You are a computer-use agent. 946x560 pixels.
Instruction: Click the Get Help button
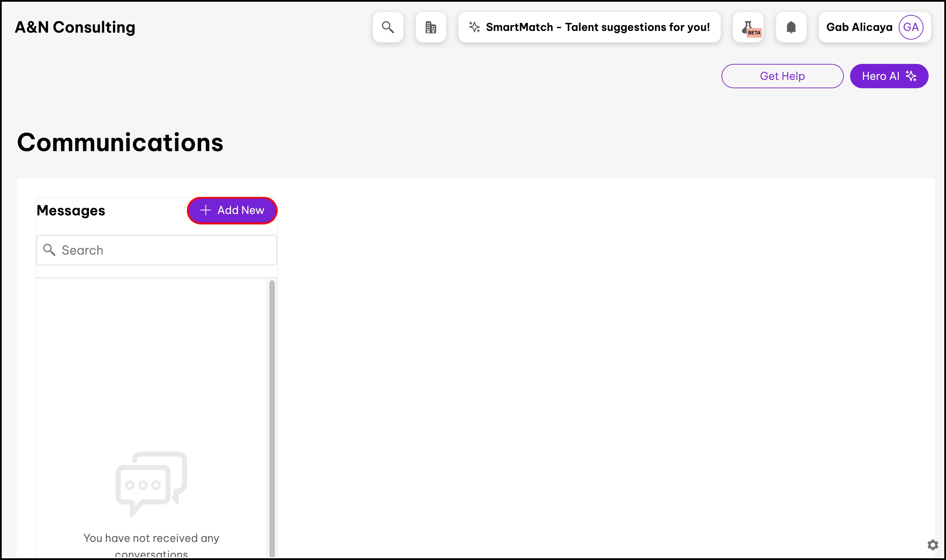coord(782,76)
